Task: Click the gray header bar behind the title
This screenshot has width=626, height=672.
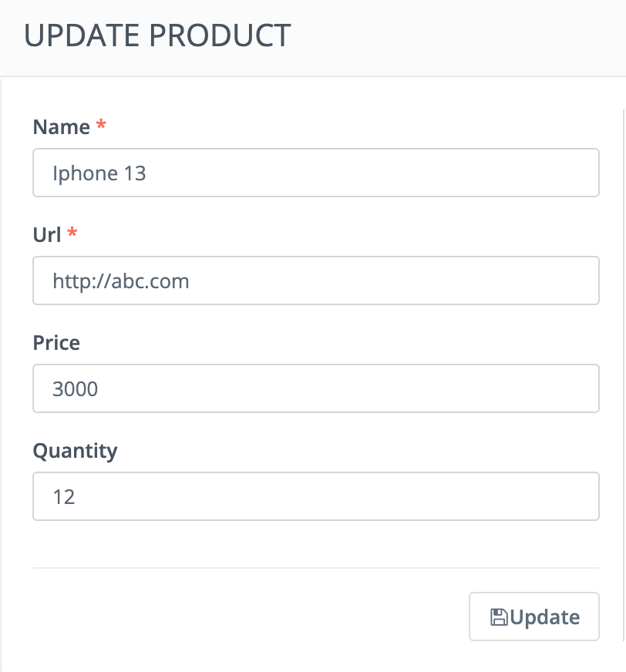Action: [463, 37]
